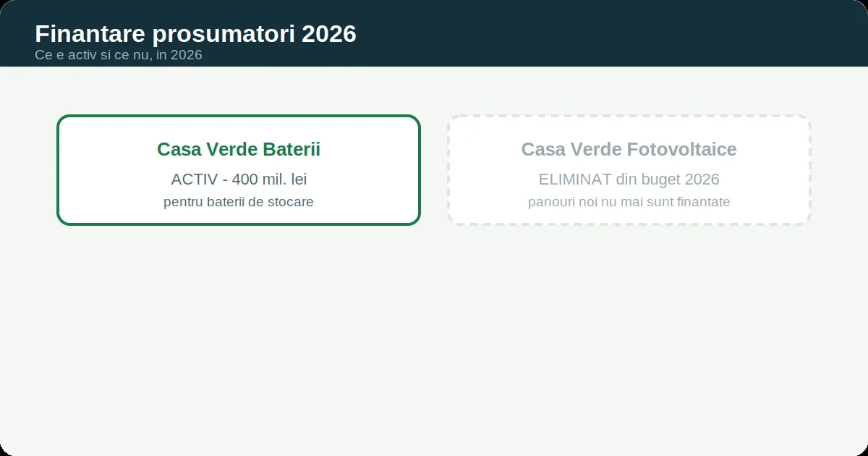Click the Finantare prosumatori 2026 title
This screenshot has height=456, width=868.
point(195,34)
